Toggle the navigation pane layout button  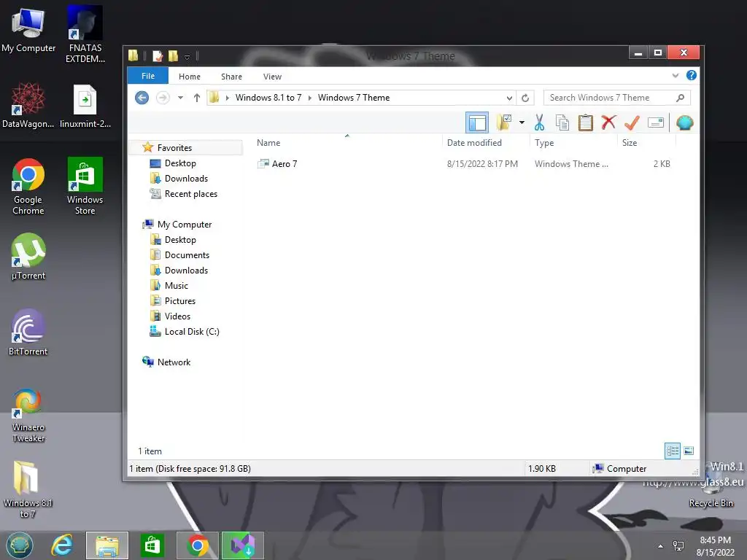click(477, 122)
